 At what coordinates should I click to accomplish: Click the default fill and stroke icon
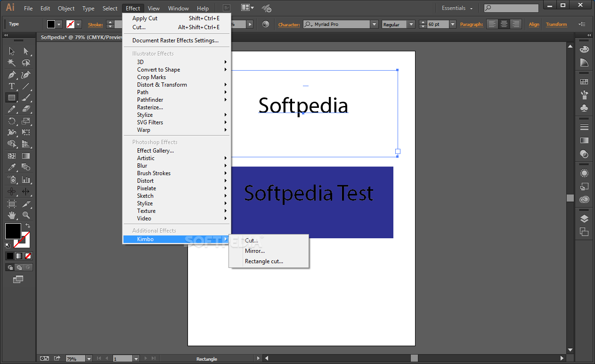[x=8, y=245]
